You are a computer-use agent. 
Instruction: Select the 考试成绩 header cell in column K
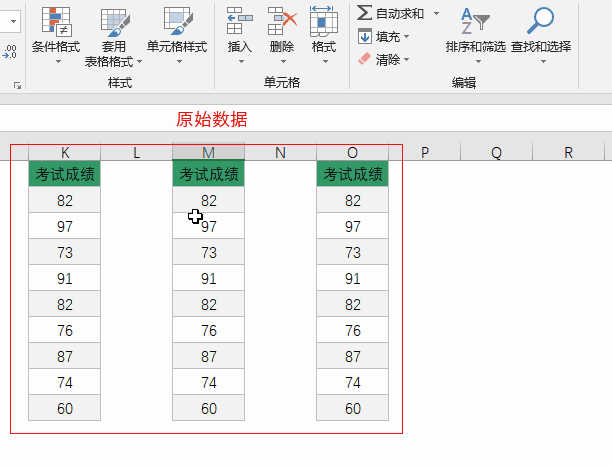click(x=65, y=174)
